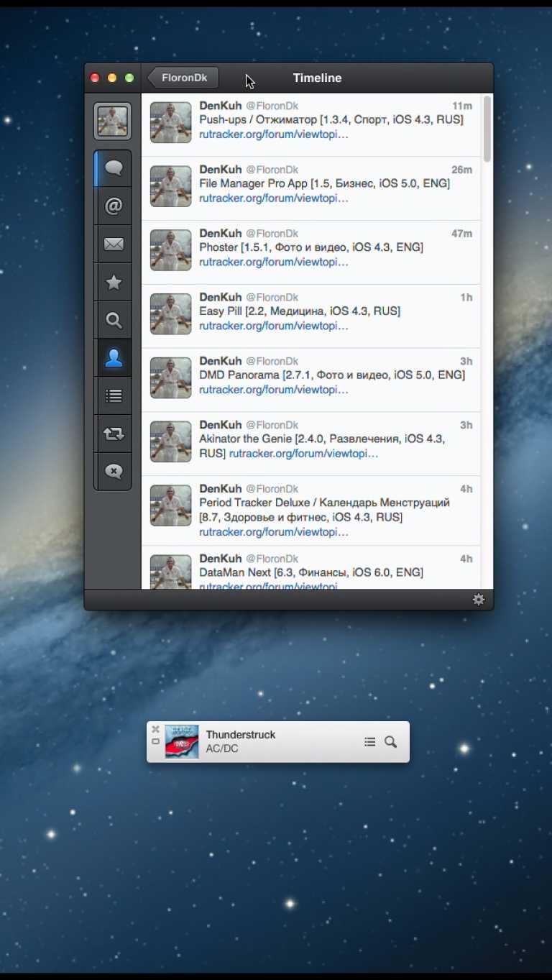Show playlist in music mini player
This screenshot has width=552, height=980.
[x=369, y=742]
